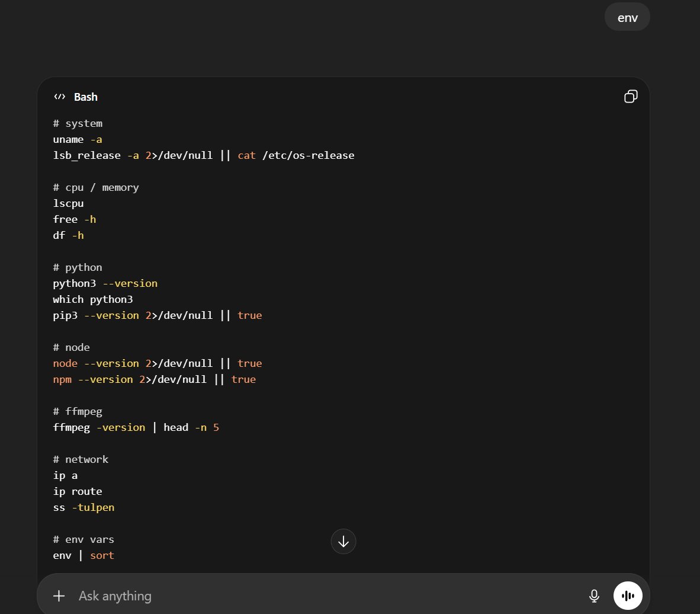Click the '# network' comment line
Screen dimensions: 700x614
click(81, 459)
